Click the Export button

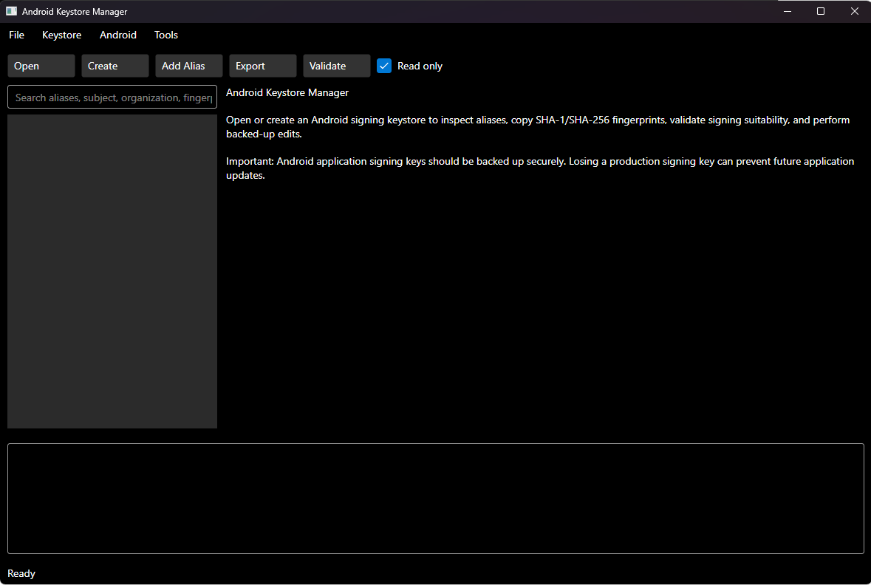pyautogui.click(x=263, y=66)
